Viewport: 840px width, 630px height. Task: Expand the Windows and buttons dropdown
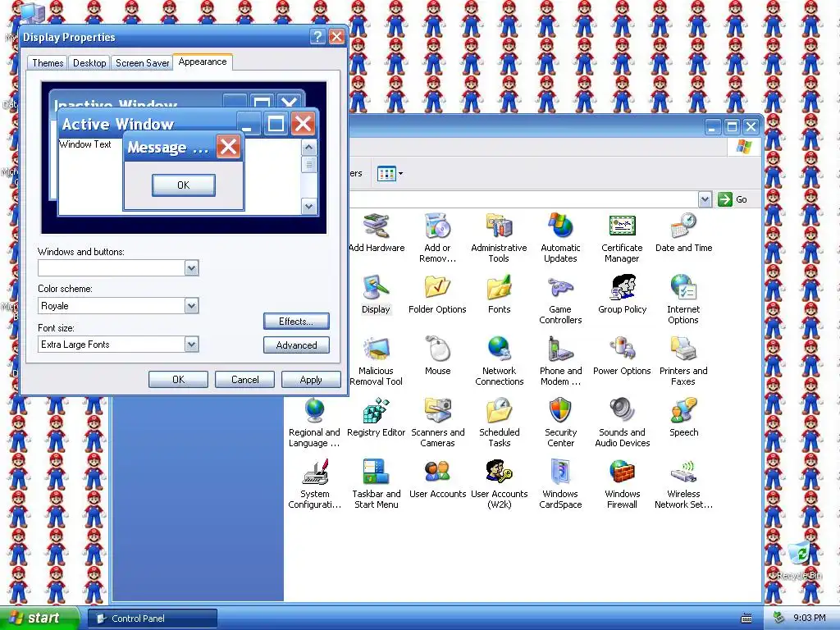(191, 268)
